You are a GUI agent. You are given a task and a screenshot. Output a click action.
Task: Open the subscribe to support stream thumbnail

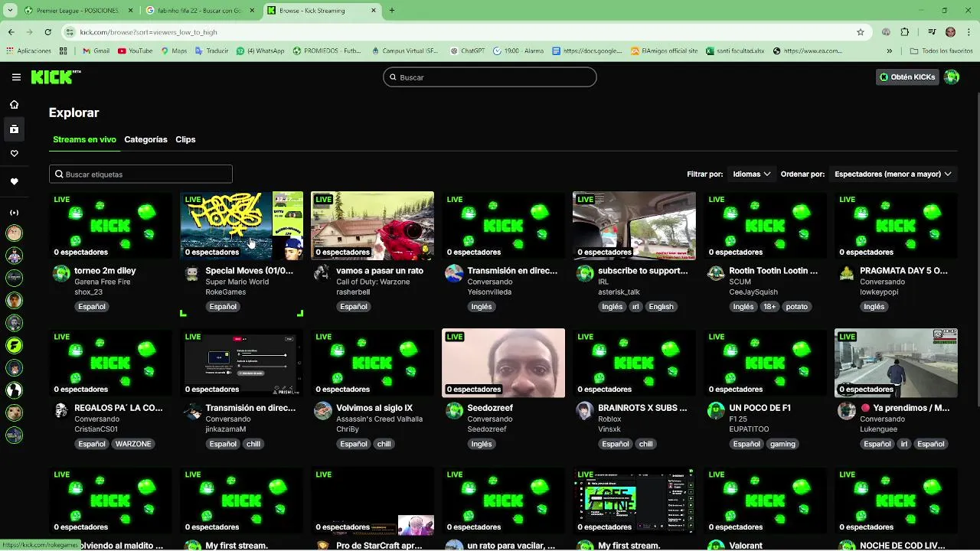(x=635, y=226)
